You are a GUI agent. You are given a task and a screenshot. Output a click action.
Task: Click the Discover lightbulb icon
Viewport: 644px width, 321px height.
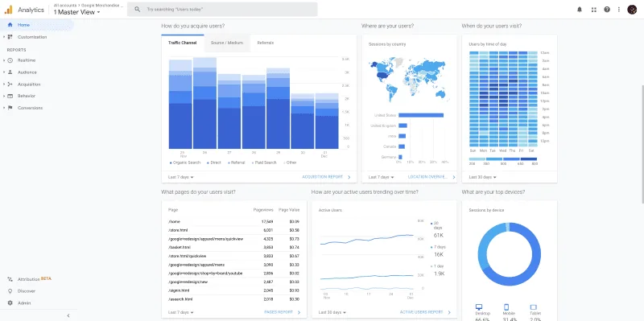10,291
